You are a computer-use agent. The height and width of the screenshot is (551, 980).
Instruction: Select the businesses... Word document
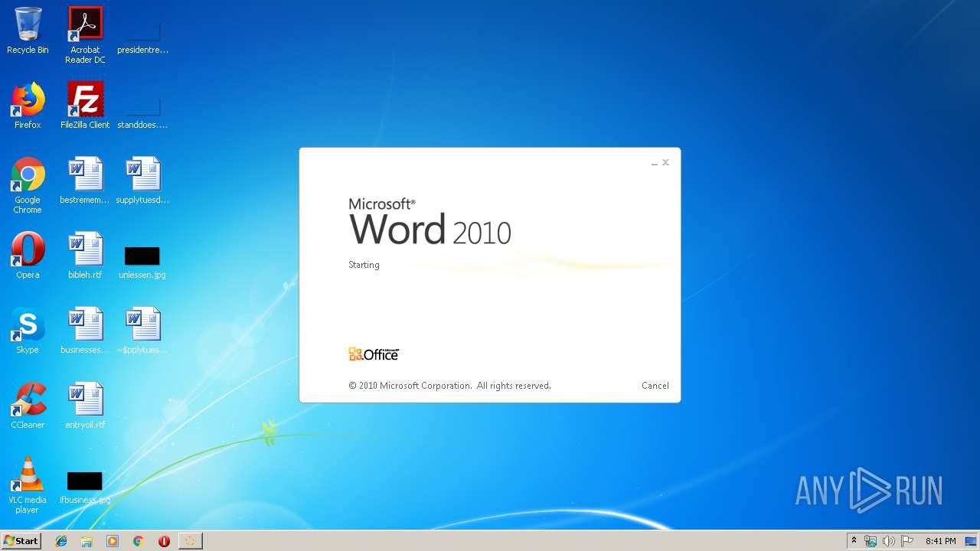pyautogui.click(x=85, y=331)
